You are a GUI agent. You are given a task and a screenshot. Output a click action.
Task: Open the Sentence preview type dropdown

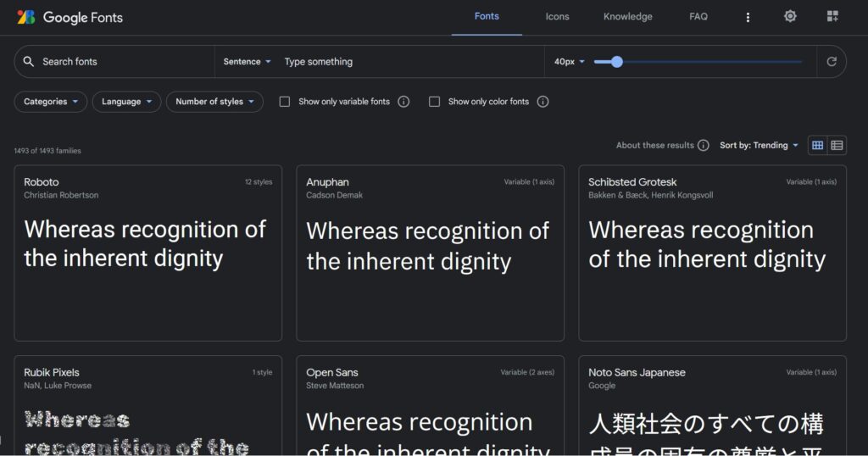(x=247, y=61)
